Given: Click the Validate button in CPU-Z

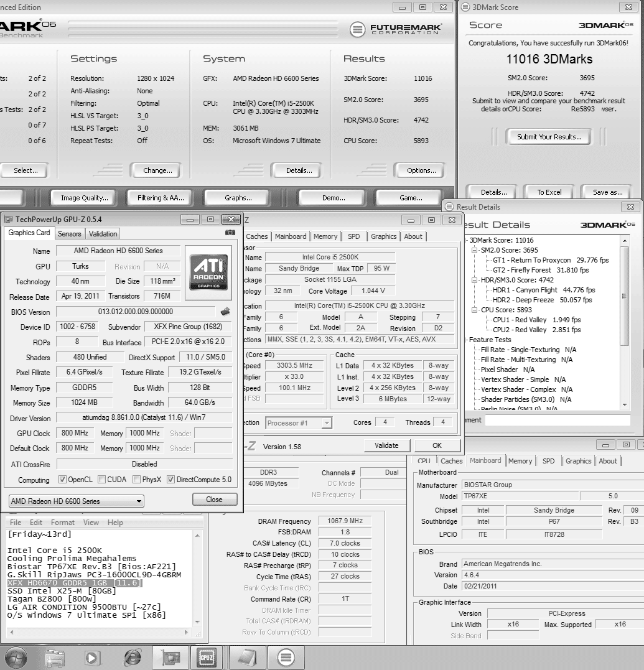Looking at the screenshot, I should click(x=386, y=445).
